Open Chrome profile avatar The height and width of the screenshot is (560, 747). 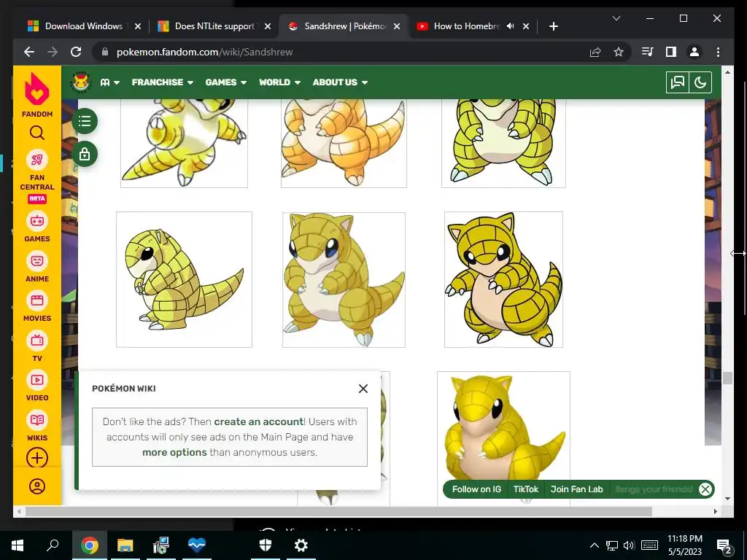694,52
